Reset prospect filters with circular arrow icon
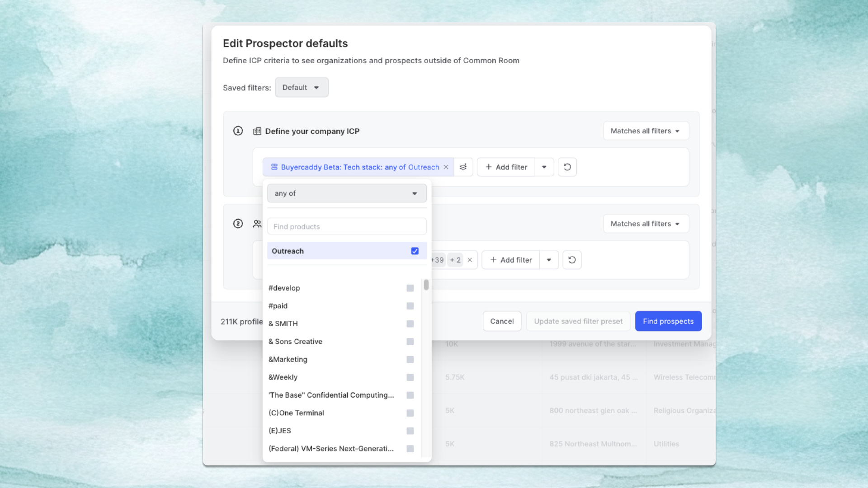Screen dimensions: 868x488 [x=572, y=260]
